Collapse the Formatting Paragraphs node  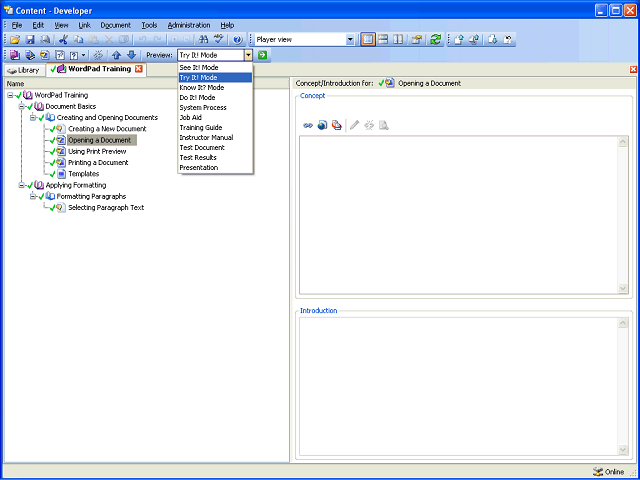33,196
